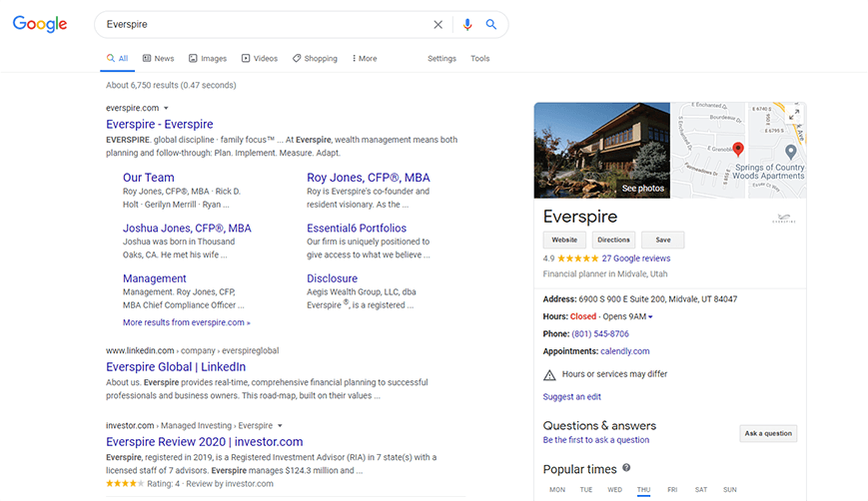Click the blue magnifier search icon
The width and height of the screenshot is (868, 501).
[491, 24]
